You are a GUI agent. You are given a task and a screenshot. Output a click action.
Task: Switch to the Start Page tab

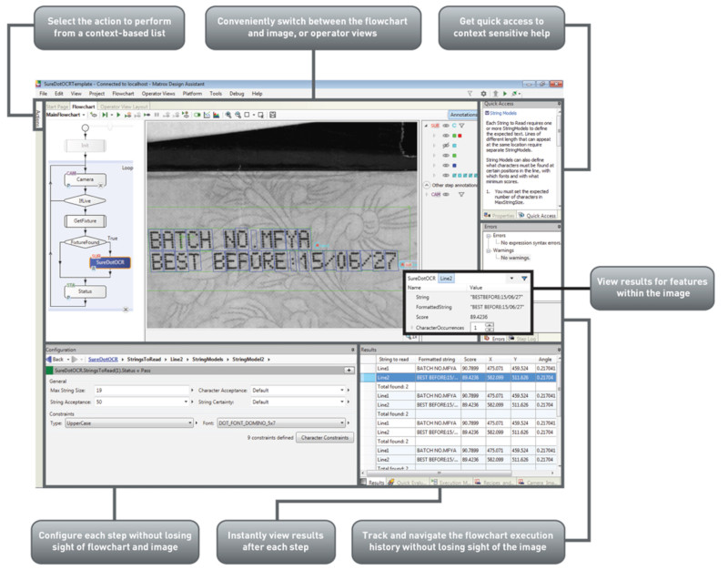pos(57,107)
